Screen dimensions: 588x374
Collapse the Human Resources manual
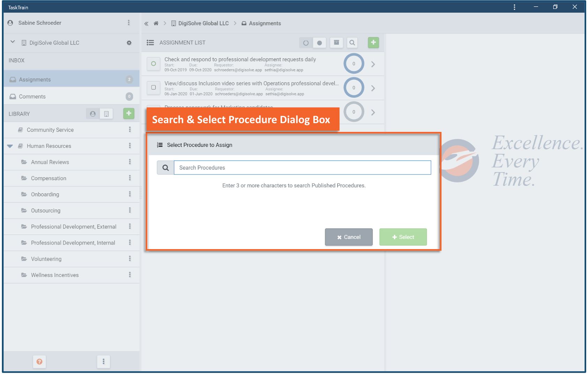pos(10,146)
